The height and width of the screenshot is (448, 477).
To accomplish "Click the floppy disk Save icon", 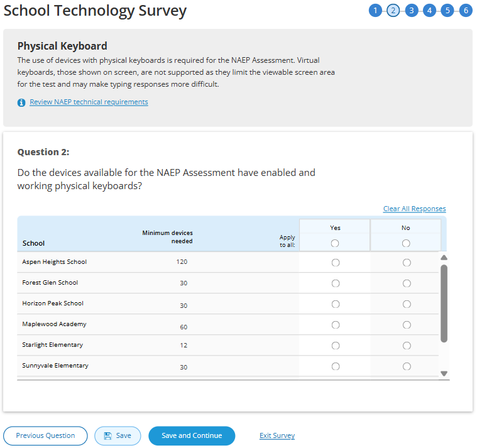I will click(107, 436).
